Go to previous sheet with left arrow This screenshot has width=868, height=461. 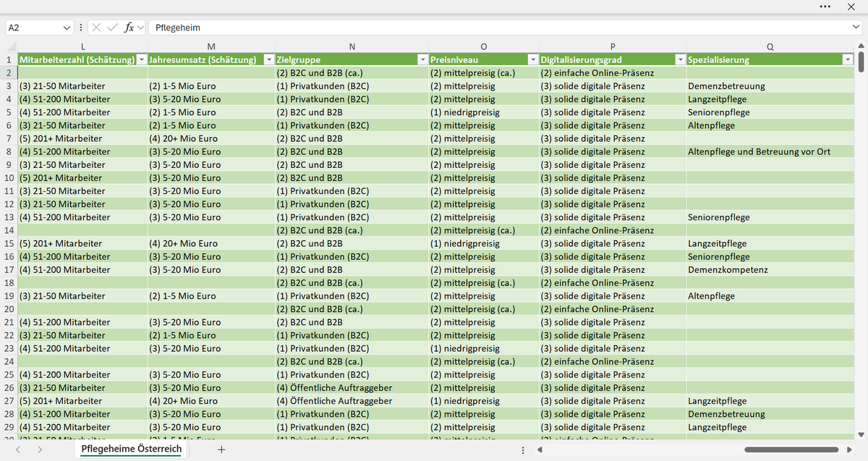coord(17,449)
